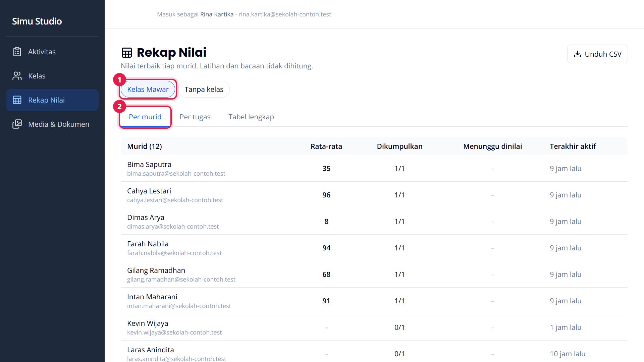Click the Rata-rata column header
The width and height of the screenshot is (644, 362).
coord(326,146)
